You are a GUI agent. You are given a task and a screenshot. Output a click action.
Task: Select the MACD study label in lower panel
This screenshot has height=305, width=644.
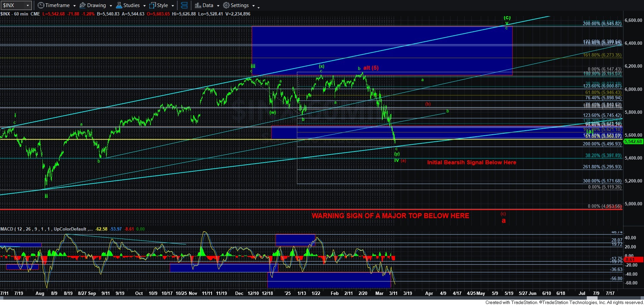coord(7,229)
